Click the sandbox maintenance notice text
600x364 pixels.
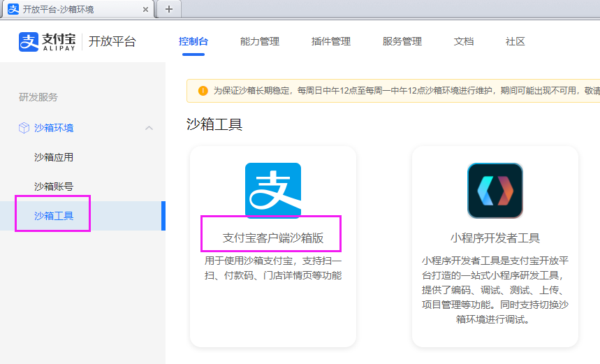(407, 91)
